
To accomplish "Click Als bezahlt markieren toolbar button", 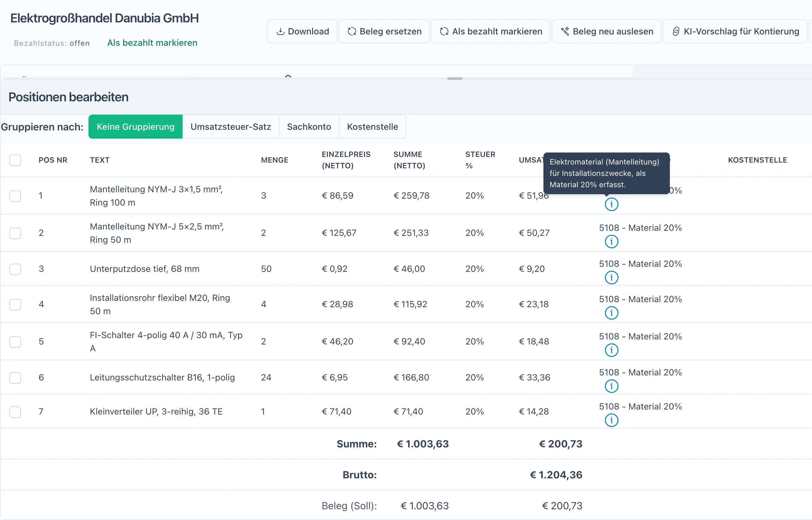I will [x=491, y=31].
